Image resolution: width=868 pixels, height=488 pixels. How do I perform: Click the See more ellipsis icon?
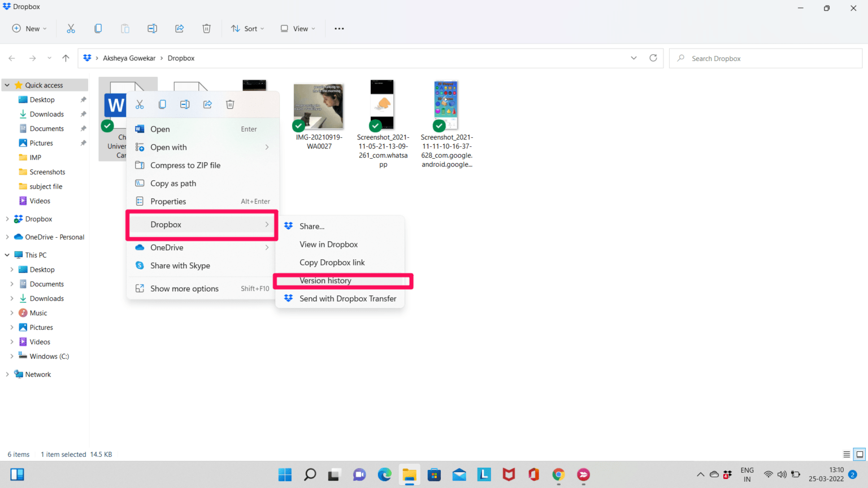[339, 28]
